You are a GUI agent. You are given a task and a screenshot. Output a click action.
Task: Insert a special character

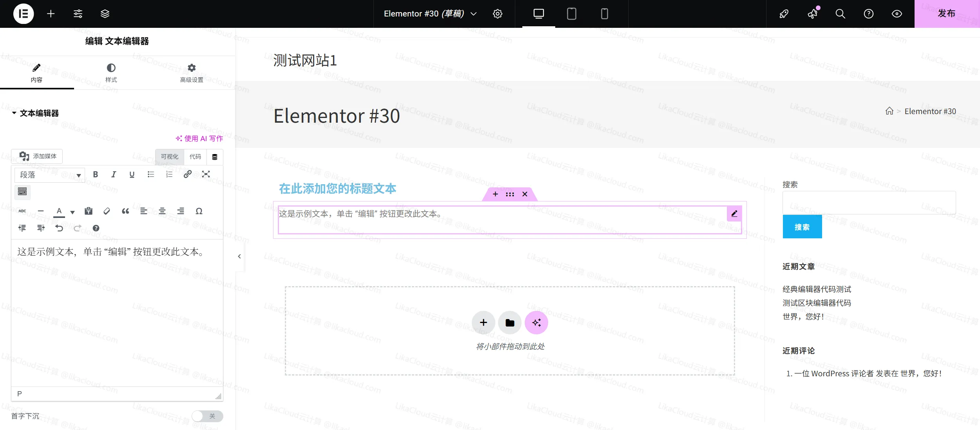tap(199, 211)
